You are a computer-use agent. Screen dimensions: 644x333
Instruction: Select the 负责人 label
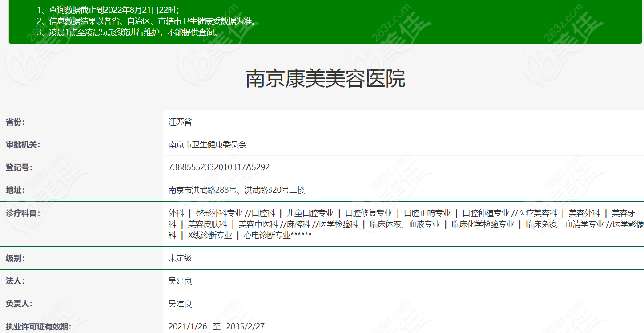coord(19,304)
